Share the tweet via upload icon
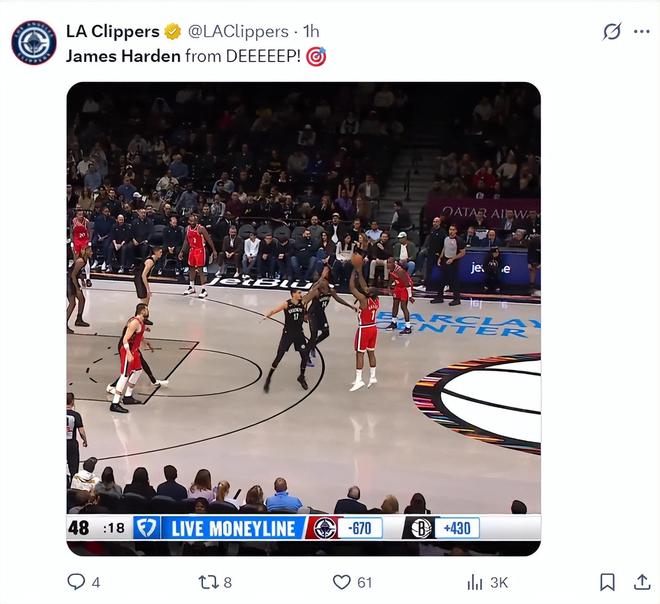660x604 pixels. pos(642,582)
